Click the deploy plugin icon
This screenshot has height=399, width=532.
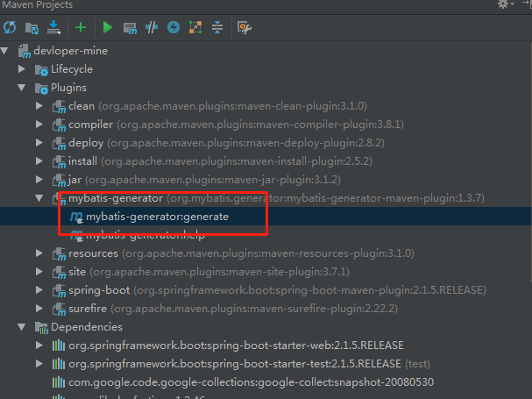(59, 143)
